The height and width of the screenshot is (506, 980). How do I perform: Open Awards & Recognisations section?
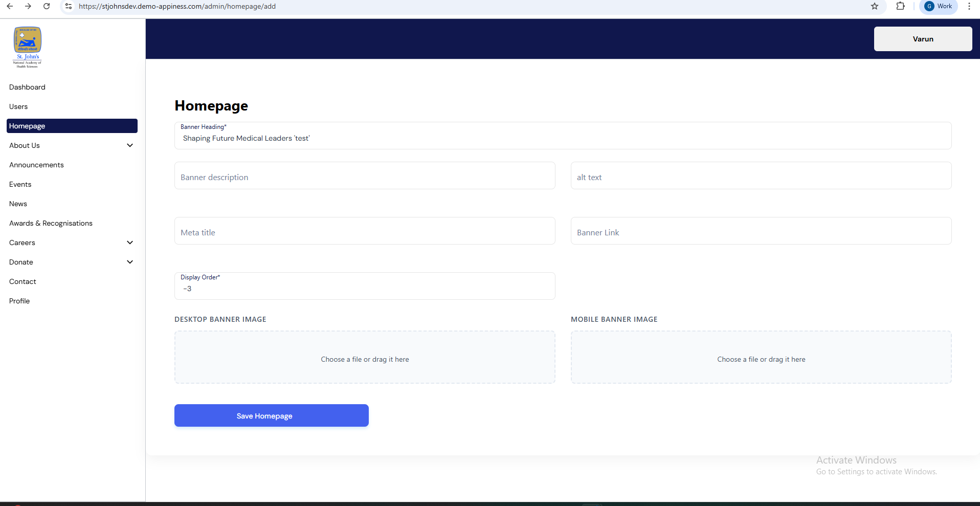[x=51, y=223]
